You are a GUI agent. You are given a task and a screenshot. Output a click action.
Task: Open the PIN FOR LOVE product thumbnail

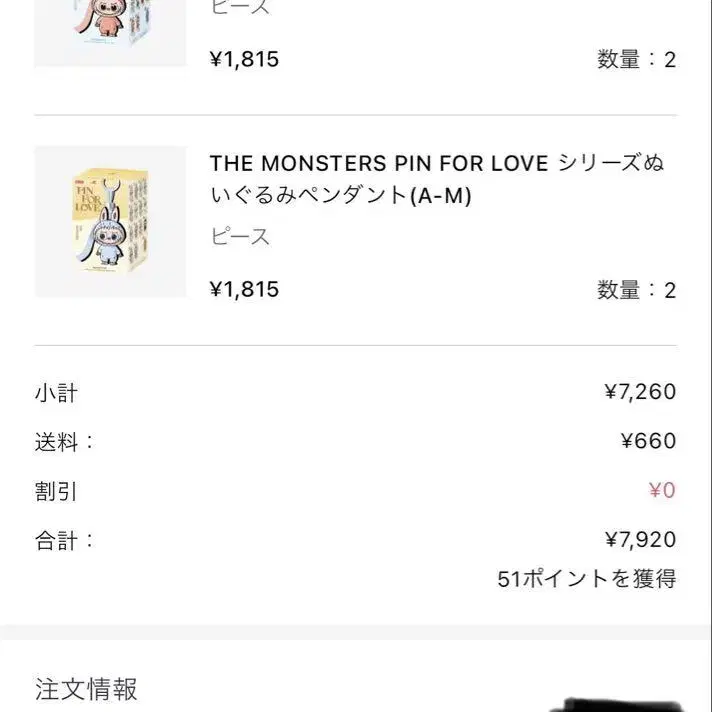click(x=110, y=221)
